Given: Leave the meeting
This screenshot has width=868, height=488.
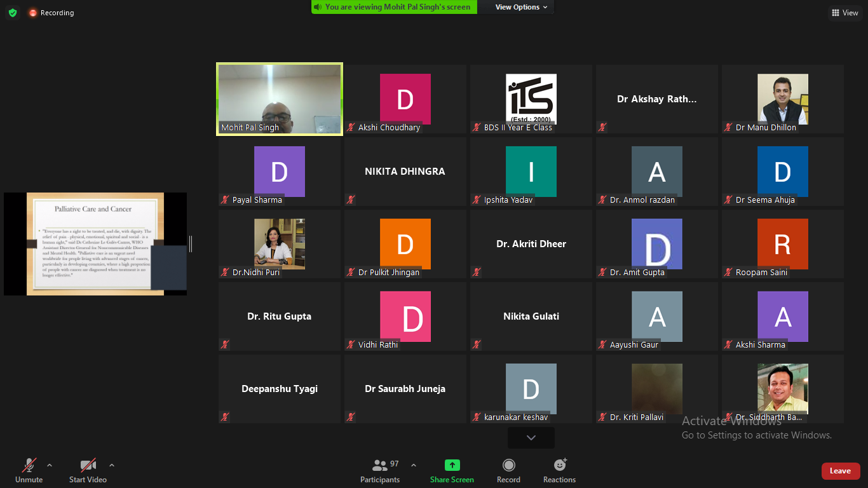Looking at the screenshot, I should click(840, 471).
